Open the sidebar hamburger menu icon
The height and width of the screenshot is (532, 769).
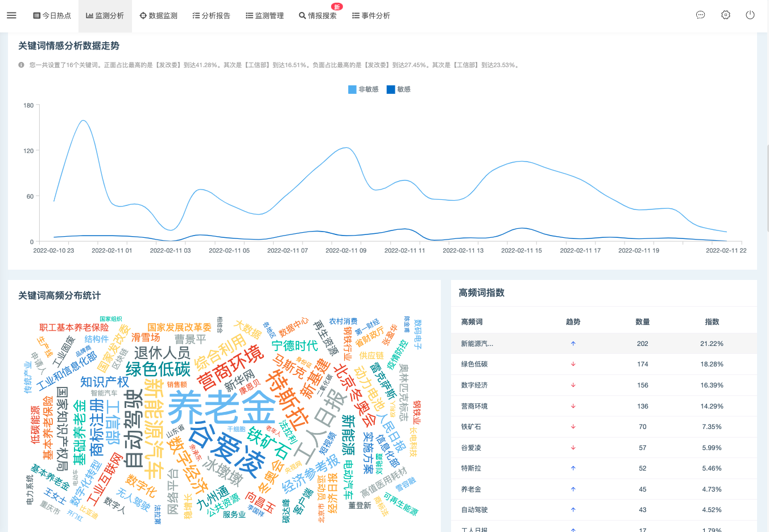(x=11, y=15)
